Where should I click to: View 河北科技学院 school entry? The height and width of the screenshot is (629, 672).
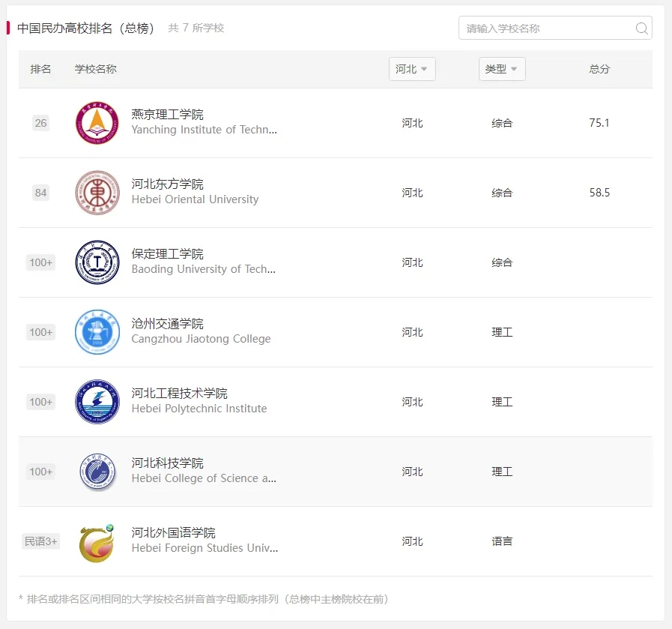click(167, 463)
